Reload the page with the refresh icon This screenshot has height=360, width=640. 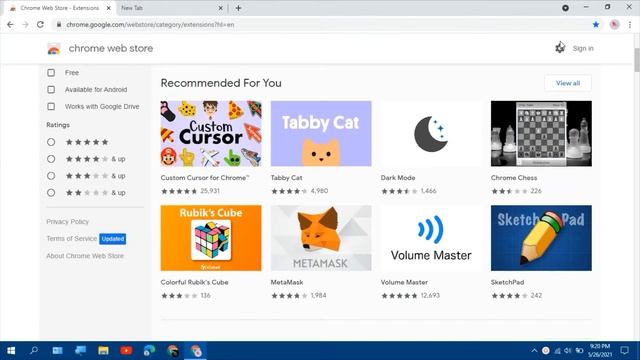(40, 24)
